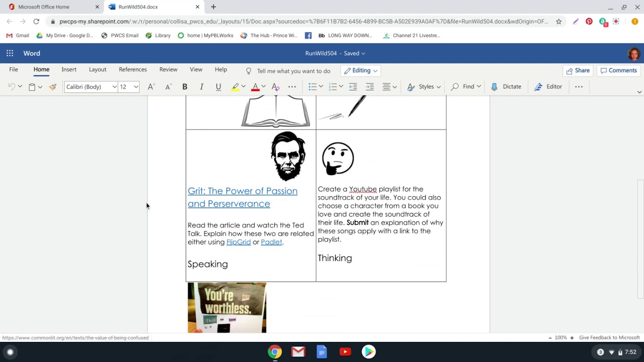
Task: Apply yellow text highlight color
Action: (x=235, y=87)
